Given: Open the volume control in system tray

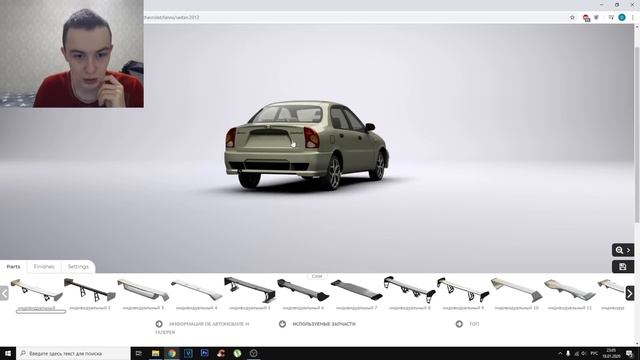Looking at the screenshot, I should pyautogui.click(x=584, y=353).
